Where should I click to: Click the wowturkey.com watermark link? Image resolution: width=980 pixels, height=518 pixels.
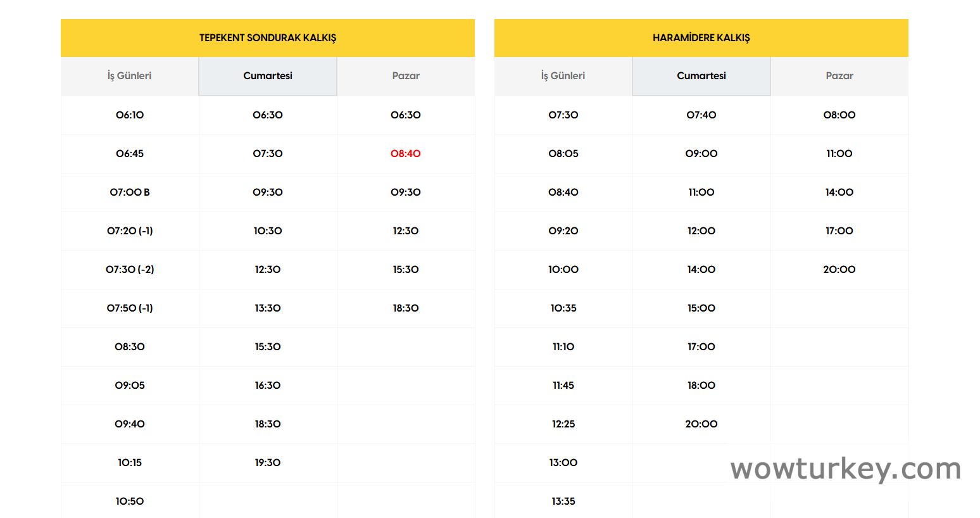click(x=846, y=469)
